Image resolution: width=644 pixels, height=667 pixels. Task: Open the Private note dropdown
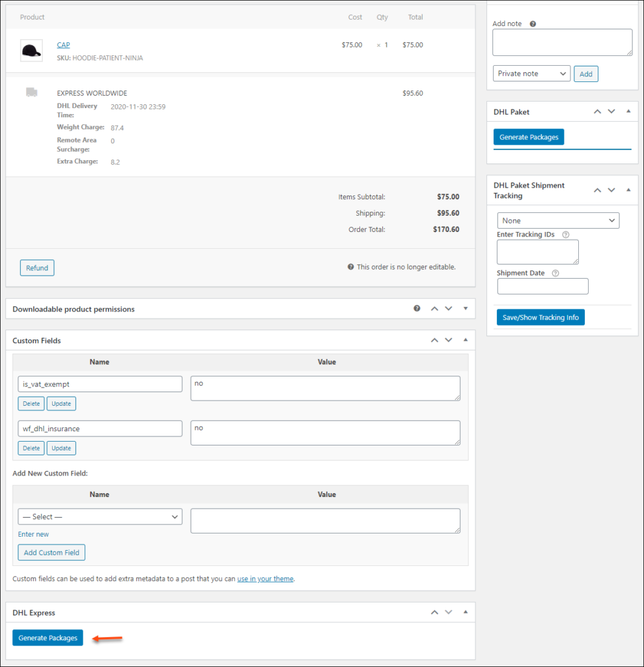click(x=531, y=74)
